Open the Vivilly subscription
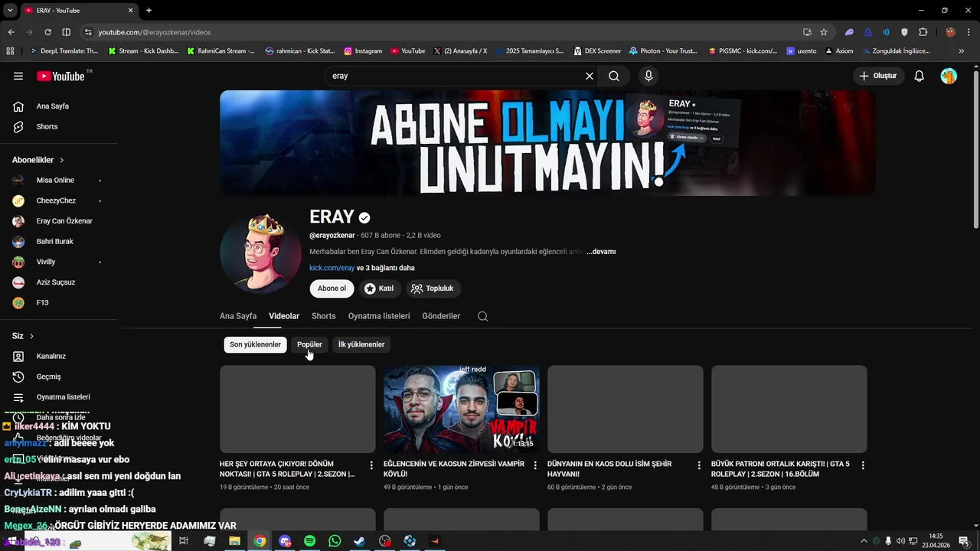Viewport: 980px width, 551px height. tap(60, 262)
